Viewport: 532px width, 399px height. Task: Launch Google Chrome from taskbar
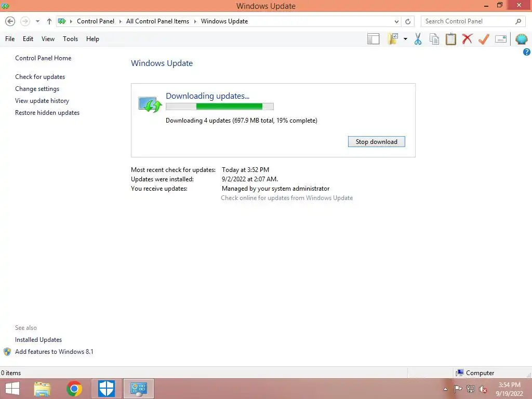click(x=74, y=389)
